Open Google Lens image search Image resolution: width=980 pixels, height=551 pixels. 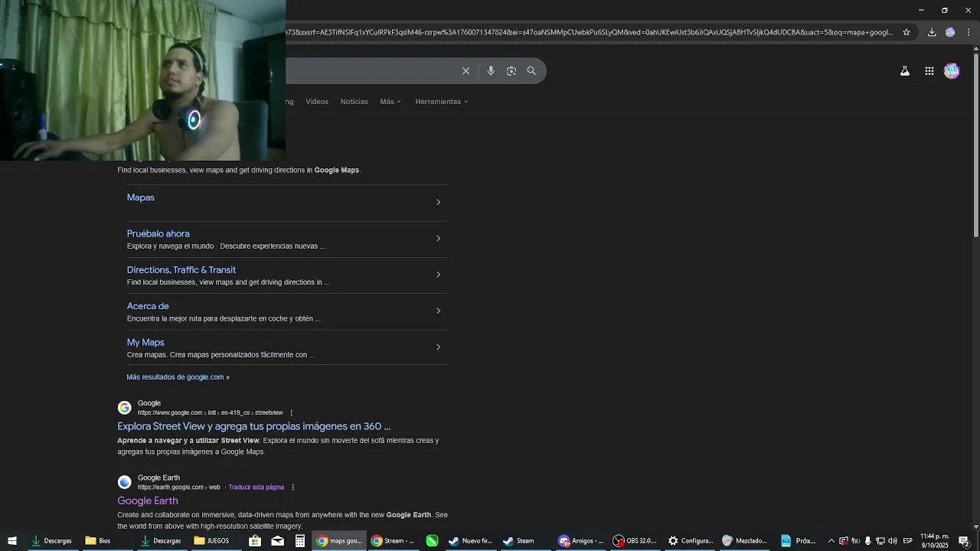pos(511,71)
